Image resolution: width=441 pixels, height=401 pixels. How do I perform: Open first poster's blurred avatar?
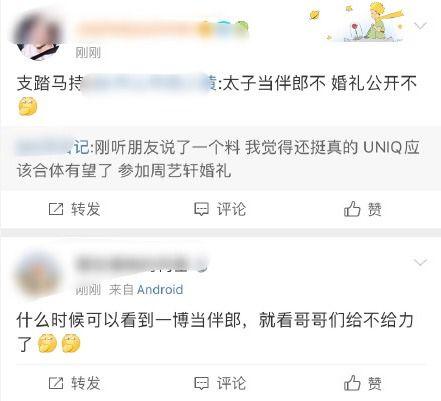[x=38, y=36]
